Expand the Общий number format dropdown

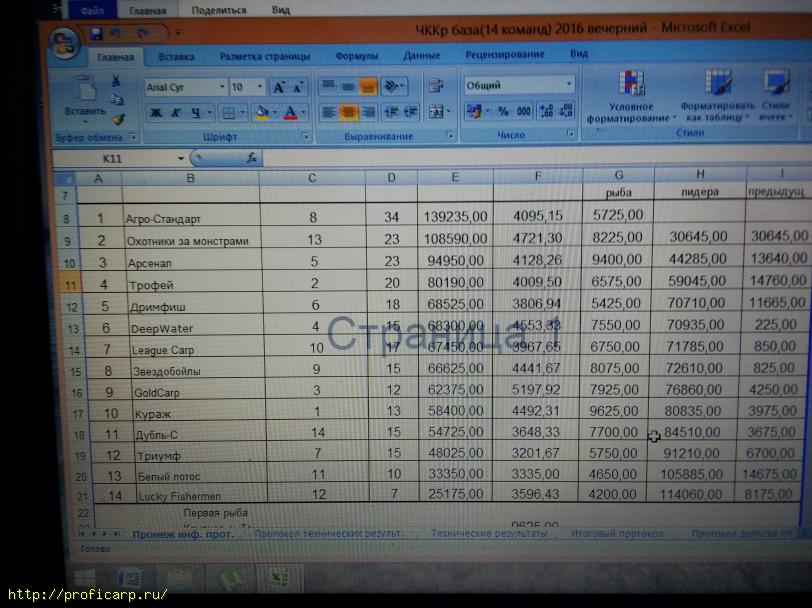[x=569, y=86]
